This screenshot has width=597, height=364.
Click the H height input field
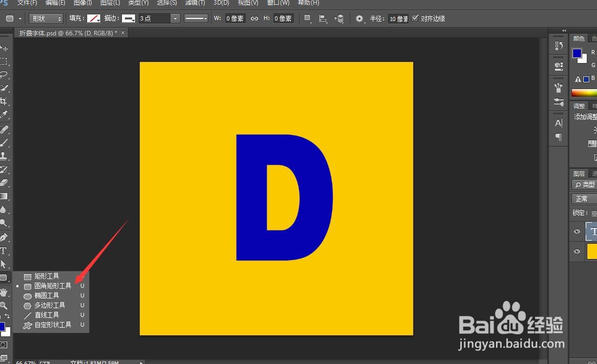coord(283,18)
